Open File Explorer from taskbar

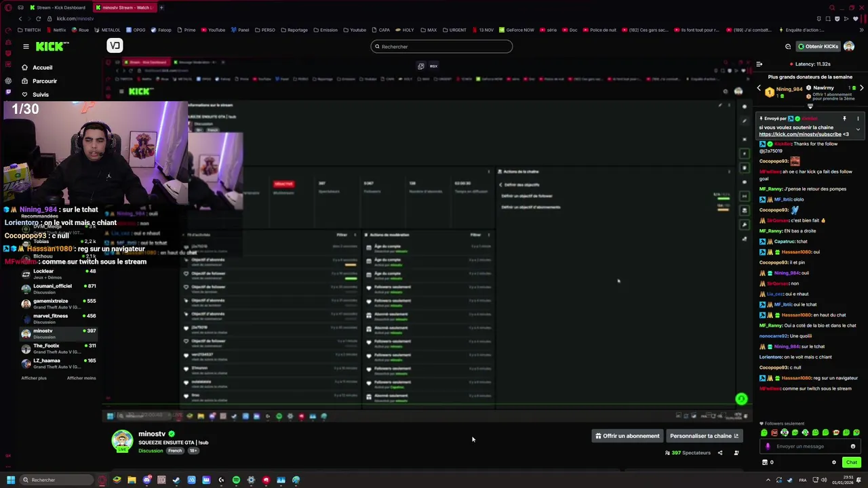point(132,480)
